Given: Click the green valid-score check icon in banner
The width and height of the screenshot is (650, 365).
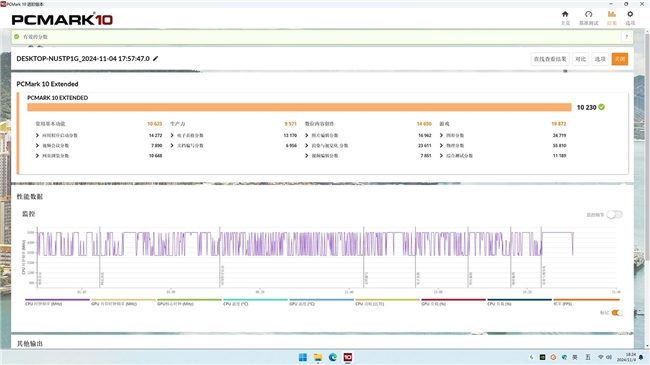Looking at the screenshot, I should [17, 36].
